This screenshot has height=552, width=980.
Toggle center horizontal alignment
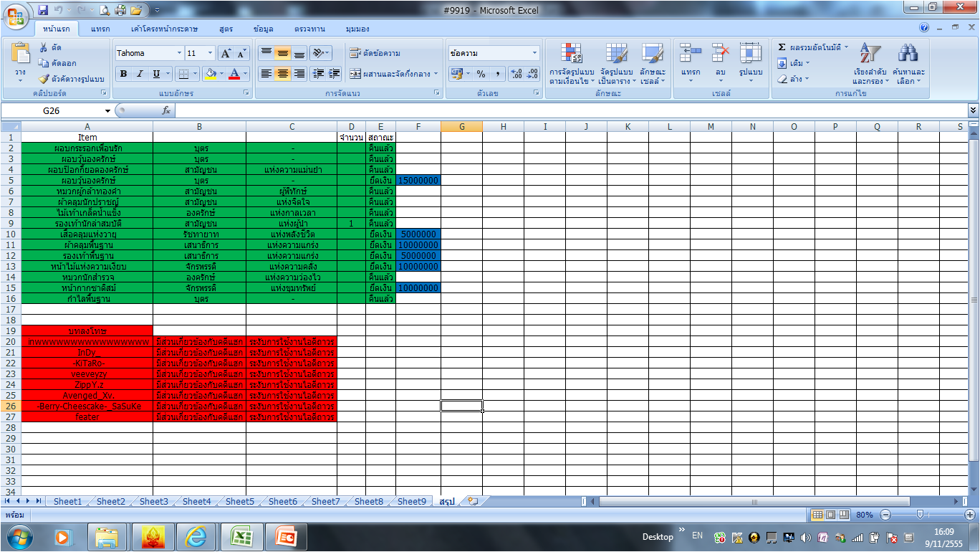pyautogui.click(x=283, y=74)
